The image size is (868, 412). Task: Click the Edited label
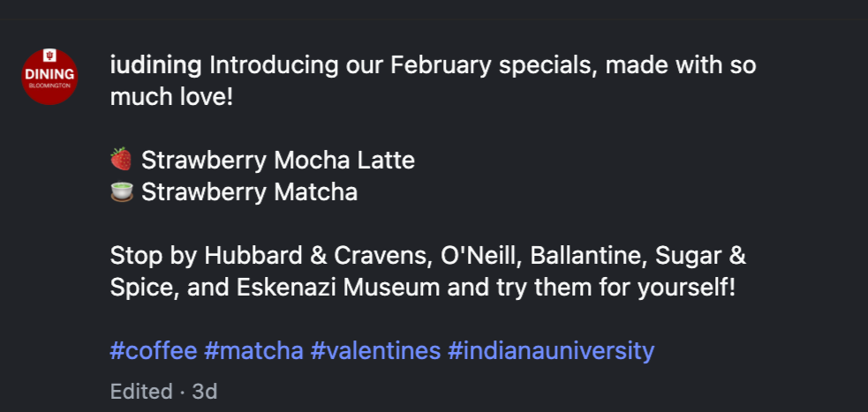[x=141, y=392]
